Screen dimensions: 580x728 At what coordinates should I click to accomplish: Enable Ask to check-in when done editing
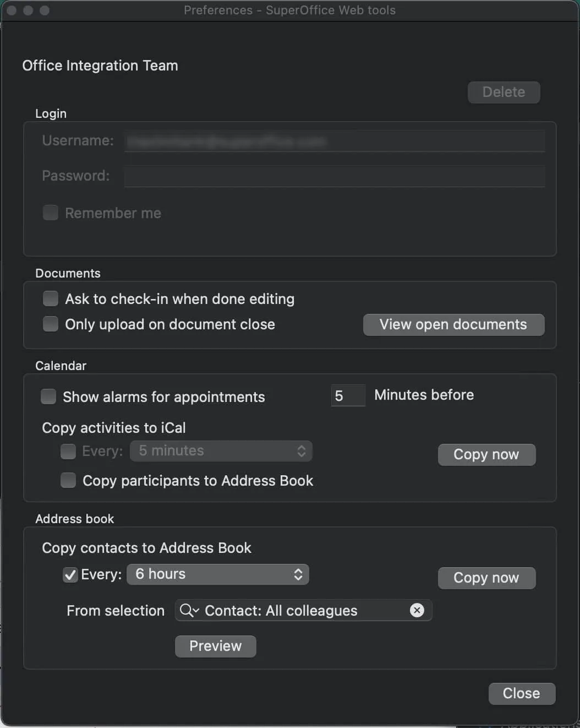click(x=51, y=299)
